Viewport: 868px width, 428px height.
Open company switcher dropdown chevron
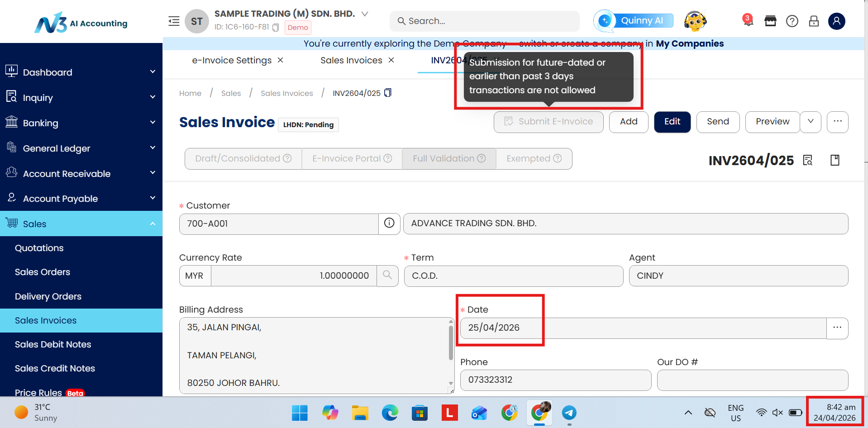click(365, 14)
